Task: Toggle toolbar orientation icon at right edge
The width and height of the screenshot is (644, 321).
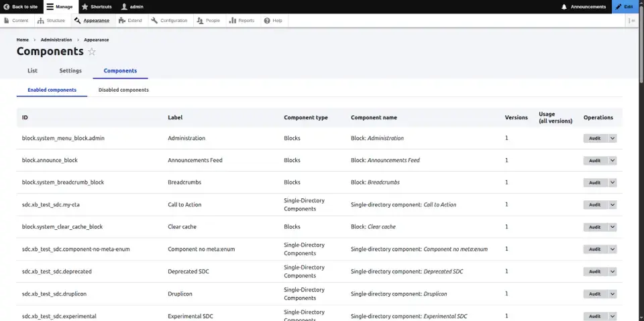Action: (632, 21)
